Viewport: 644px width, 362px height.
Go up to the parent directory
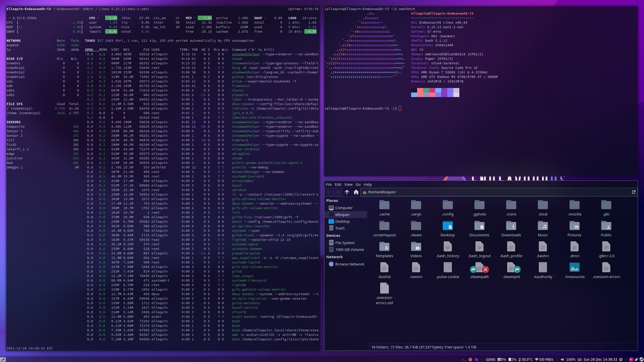[x=347, y=192]
